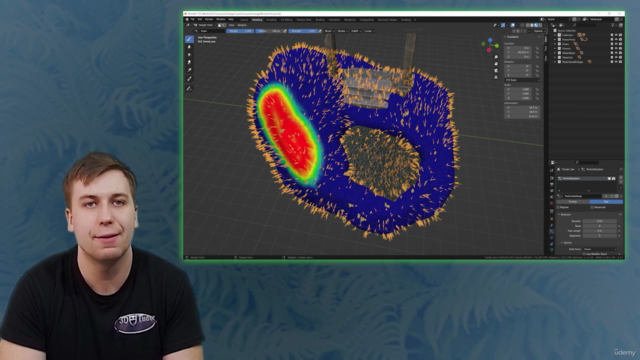Toggle Use Modifier Stack checkbox

click(584, 254)
